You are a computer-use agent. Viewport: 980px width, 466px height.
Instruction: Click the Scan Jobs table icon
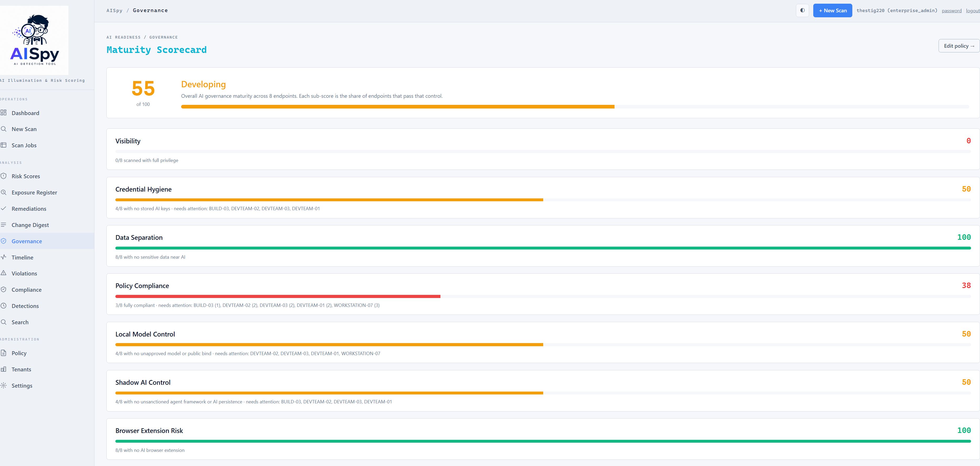tap(3, 145)
